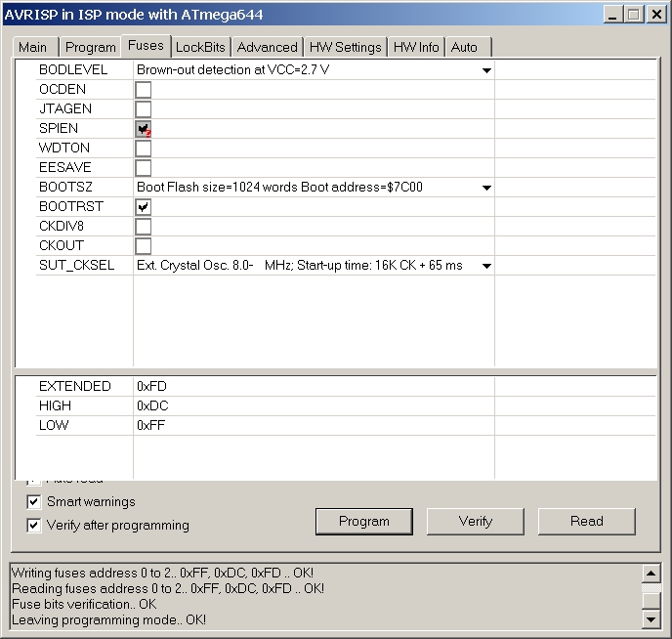Go to the Advanced tab
This screenshot has width=672, height=639.
tap(267, 47)
